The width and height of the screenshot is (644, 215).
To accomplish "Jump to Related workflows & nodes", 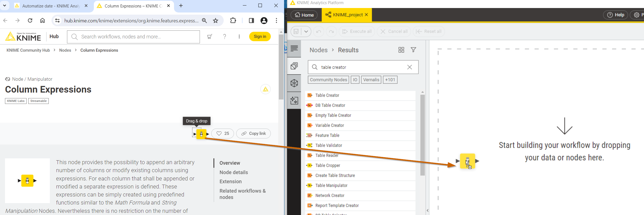I will 243,194.
